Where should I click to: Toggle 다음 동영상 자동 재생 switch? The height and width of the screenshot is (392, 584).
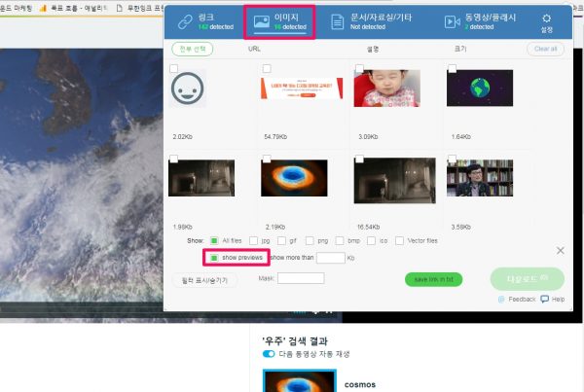point(269,354)
